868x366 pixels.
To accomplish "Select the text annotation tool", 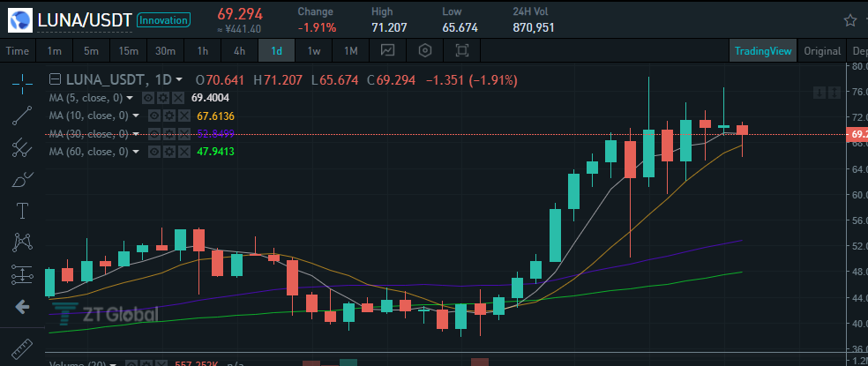I will click(22, 211).
